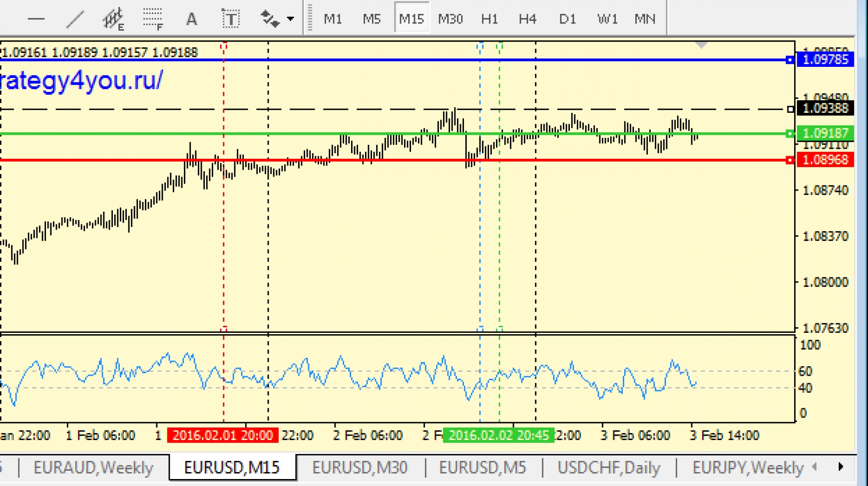Select the horizontal line drawing tool
The image size is (868, 486).
click(36, 19)
